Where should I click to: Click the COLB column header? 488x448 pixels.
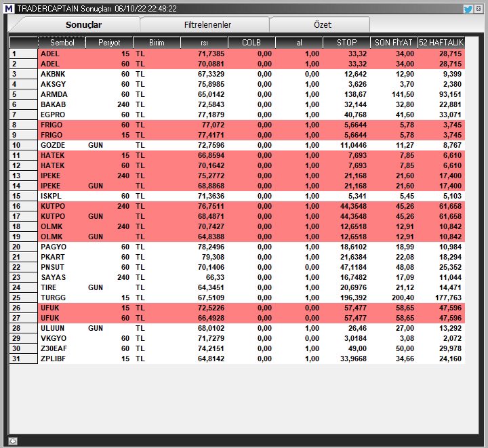click(x=251, y=43)
